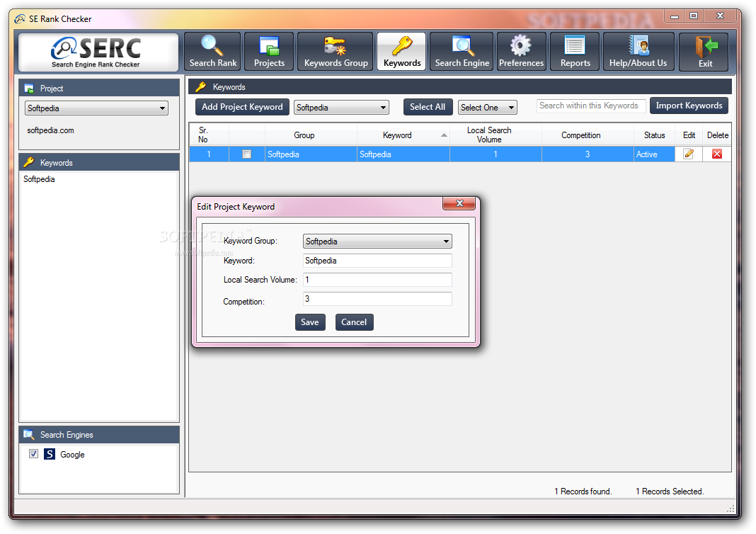The image size is (756, 534).
Task: Minimize the SE Rank Checker window
Action: pos(675,16)
